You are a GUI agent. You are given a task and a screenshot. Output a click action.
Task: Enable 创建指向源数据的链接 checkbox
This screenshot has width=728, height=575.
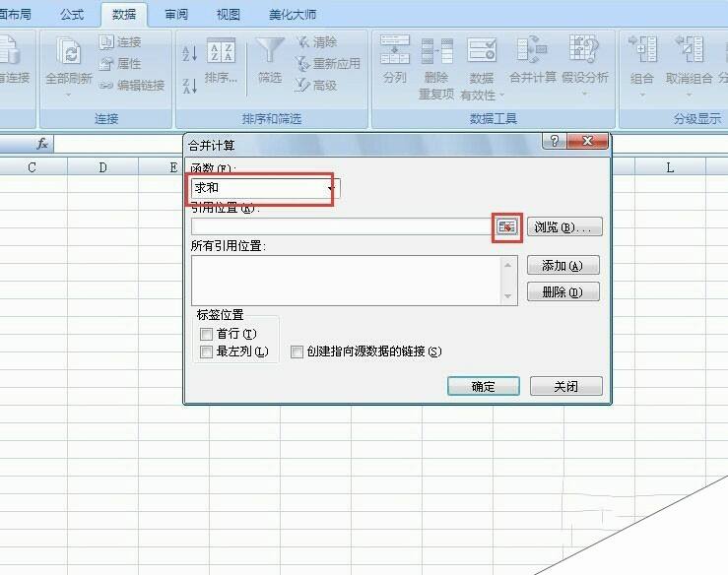tap(297, 351)
